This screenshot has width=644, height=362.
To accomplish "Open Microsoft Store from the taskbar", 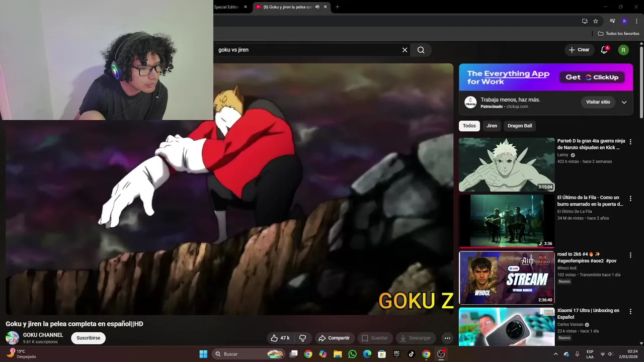I will (x=382, y=354).
